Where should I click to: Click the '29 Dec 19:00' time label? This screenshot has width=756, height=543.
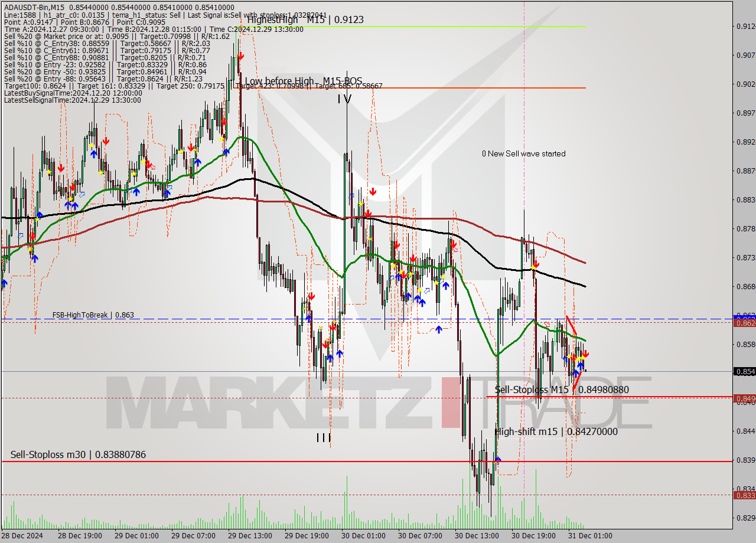307,536
